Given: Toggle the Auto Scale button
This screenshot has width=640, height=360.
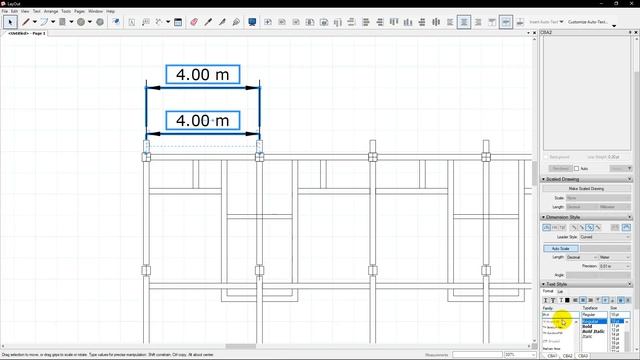Looking at the screenshot, I should [x=561, y=248].
